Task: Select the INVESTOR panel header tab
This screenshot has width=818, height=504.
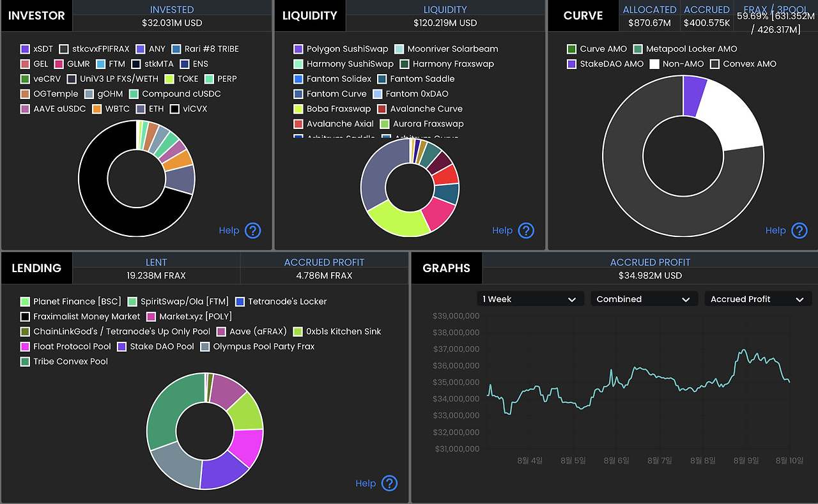Action: (x=36, y=15)
